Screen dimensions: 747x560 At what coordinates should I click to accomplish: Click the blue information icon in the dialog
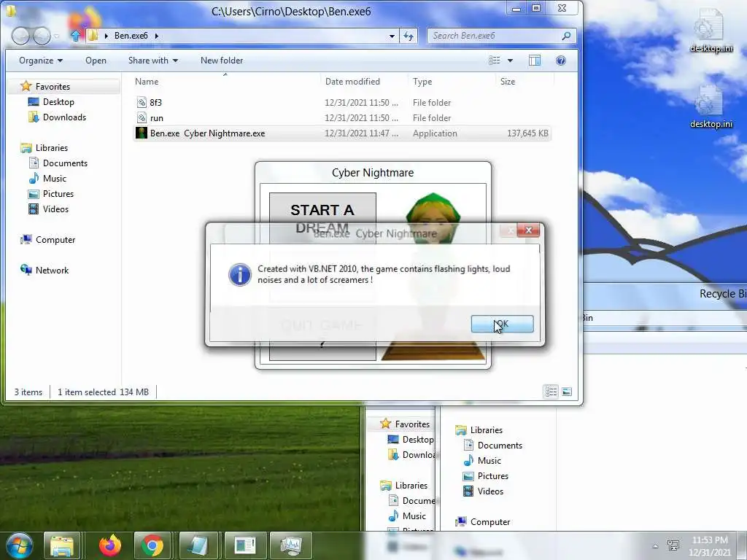point(239,275)
